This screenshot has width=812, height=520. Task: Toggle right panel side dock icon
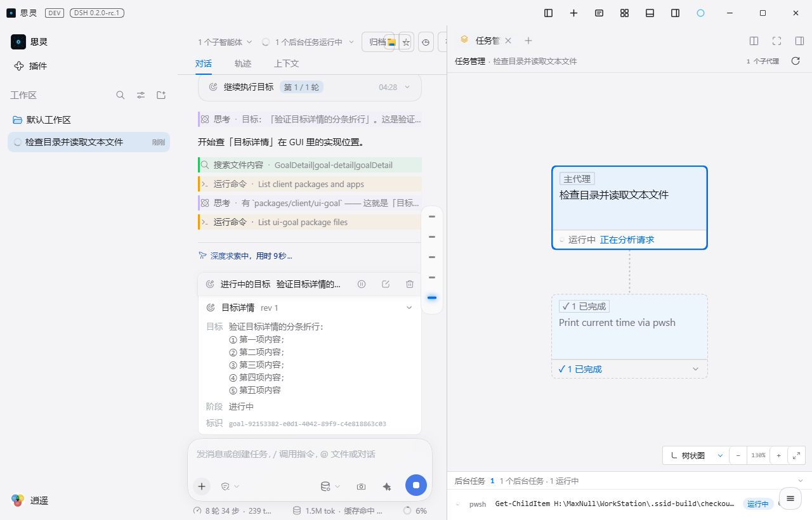[x=799, y=41]
